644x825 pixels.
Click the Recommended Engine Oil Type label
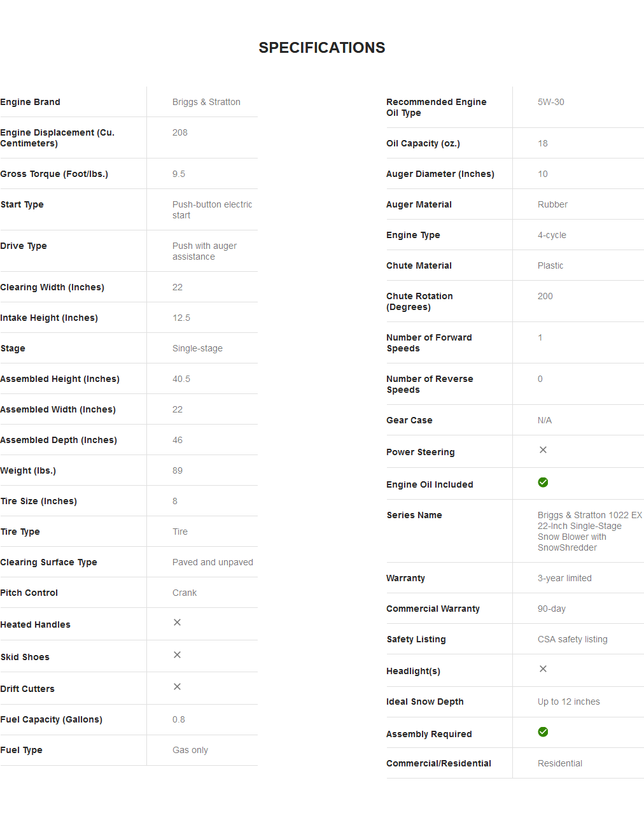[x=436, y=107]
